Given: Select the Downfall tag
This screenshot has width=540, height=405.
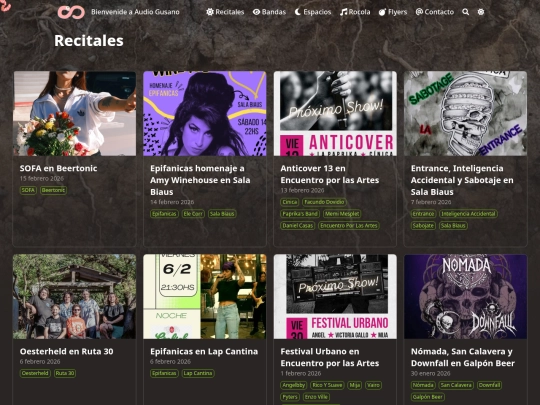Looking at the screenshot, I should [489, 385].
